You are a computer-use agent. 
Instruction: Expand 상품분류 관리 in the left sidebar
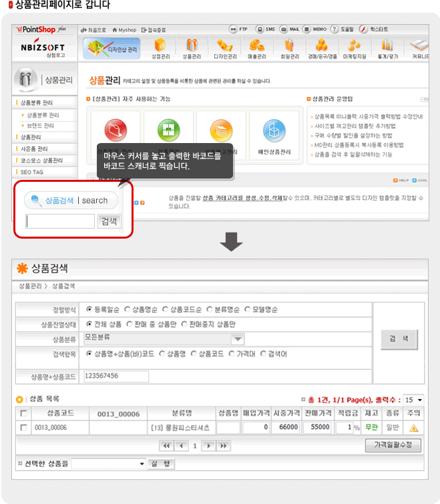pyautogui.click(x=36, y=102)
